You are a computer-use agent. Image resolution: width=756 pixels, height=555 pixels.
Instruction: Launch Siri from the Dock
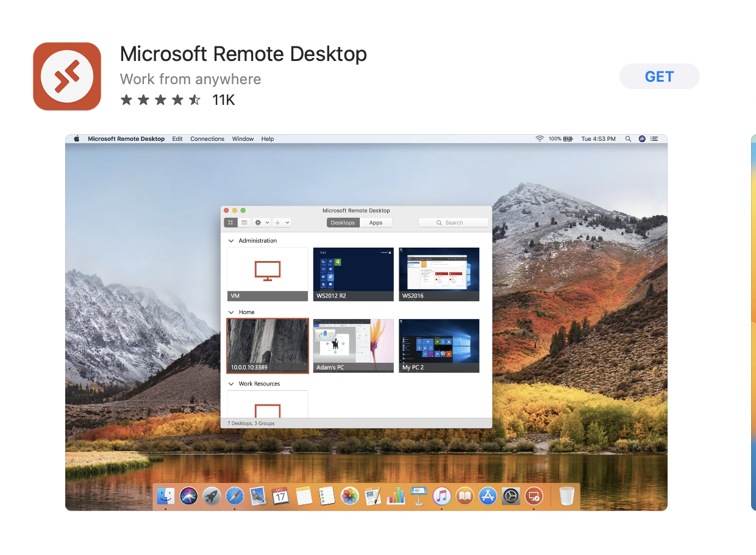(x=189, y=495)
